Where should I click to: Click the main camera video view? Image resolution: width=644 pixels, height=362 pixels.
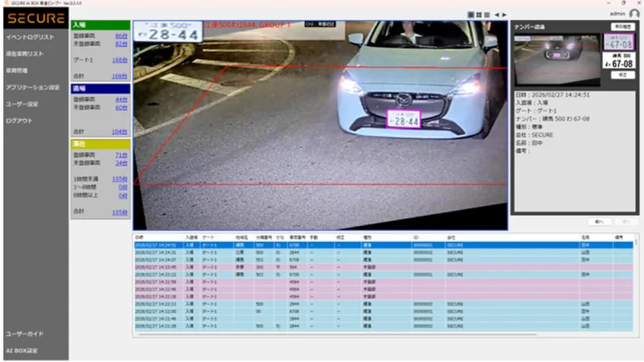point(320,125)
